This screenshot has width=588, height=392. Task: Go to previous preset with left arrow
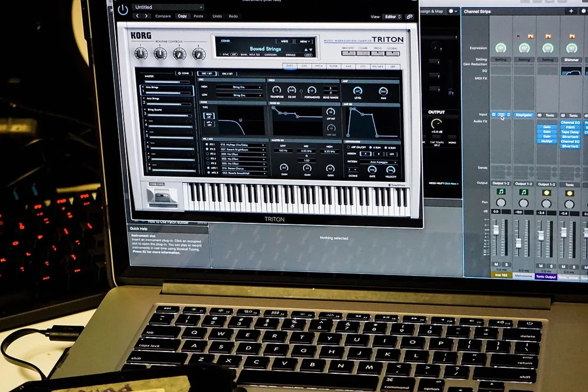pos(138,16)
